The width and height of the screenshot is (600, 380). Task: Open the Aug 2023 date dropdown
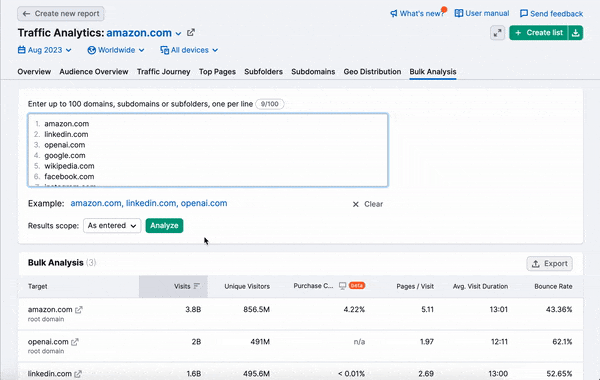45,50
